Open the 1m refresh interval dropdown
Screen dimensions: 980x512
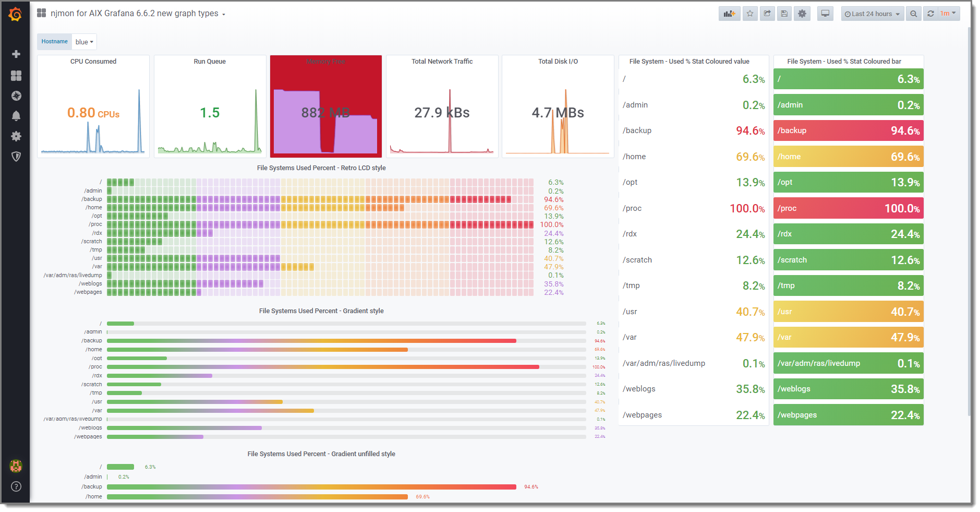click(948, 14)
